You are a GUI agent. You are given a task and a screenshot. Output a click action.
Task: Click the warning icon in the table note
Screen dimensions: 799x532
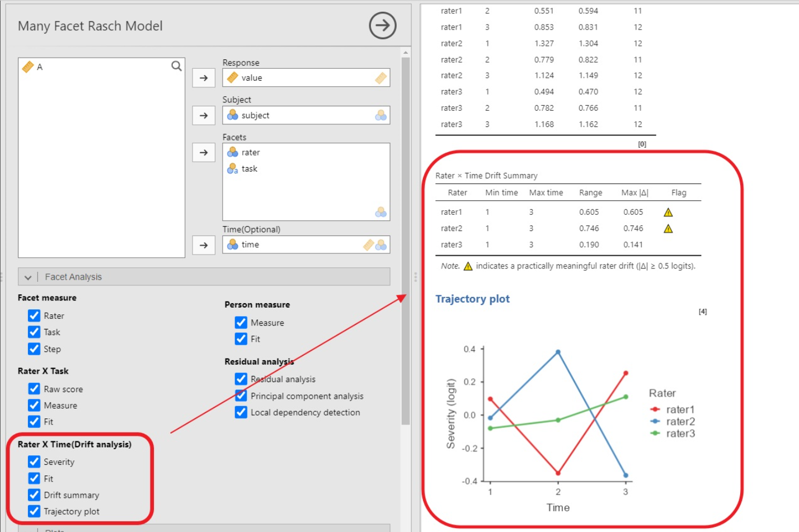(468, 266)
